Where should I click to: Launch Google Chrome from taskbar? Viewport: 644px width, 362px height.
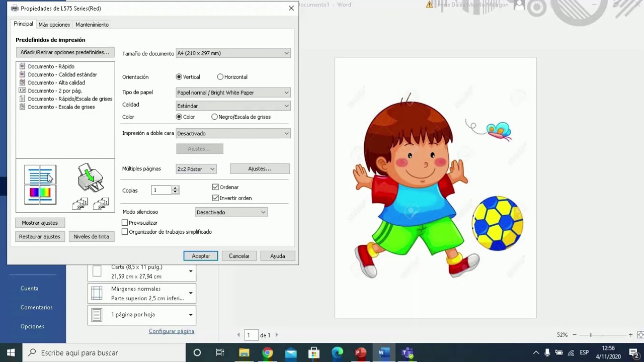point(267,352)
